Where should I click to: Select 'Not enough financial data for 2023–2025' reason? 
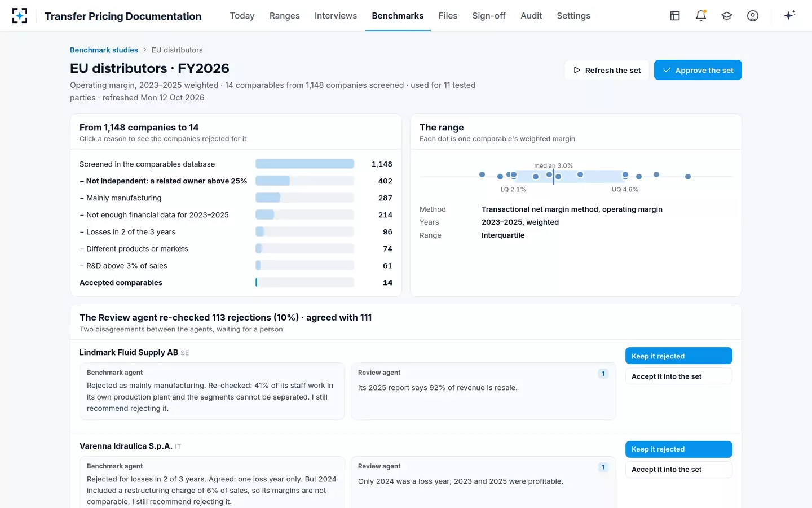pyautogui.click(x=236, y=215)
